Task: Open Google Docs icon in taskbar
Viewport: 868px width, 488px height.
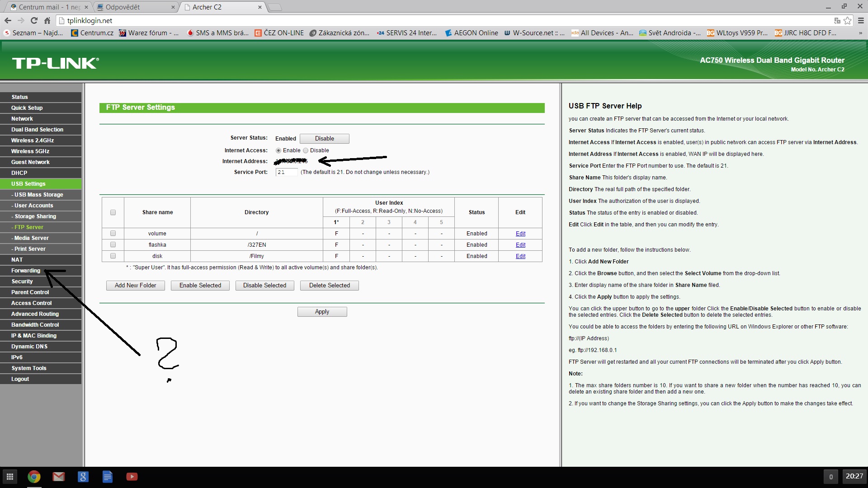Action: [x=107, y=477]
